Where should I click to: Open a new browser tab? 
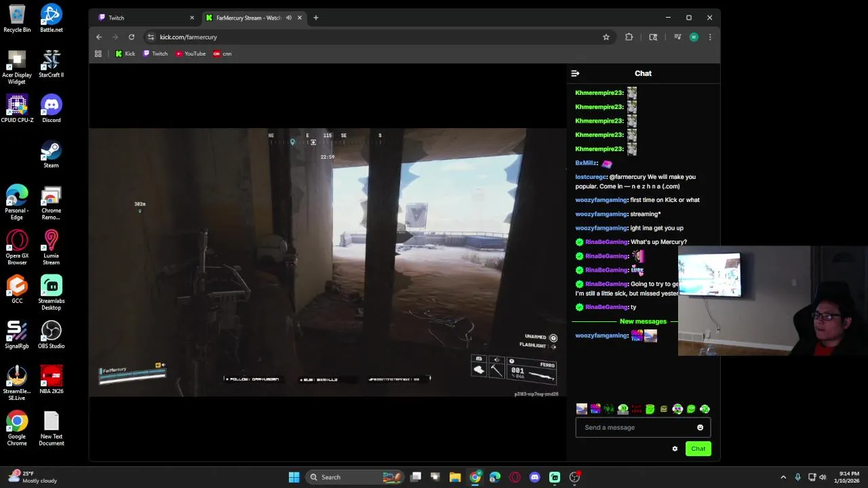click(315, 18)
